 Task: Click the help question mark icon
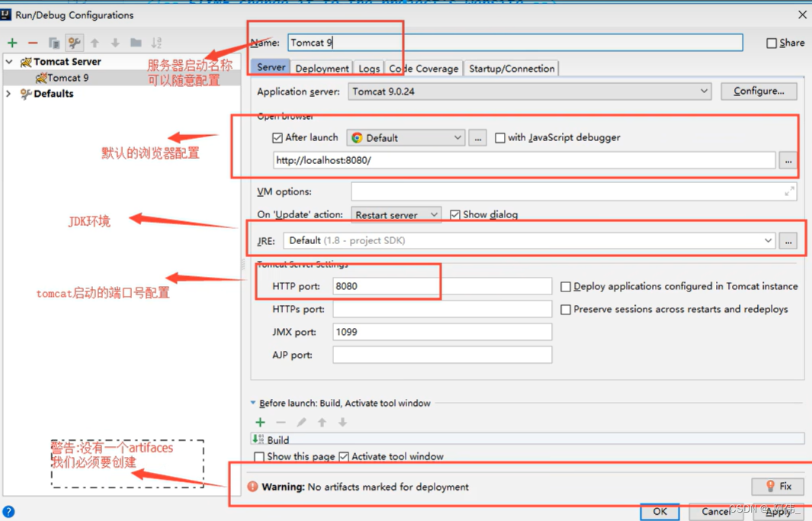(8, 512)
